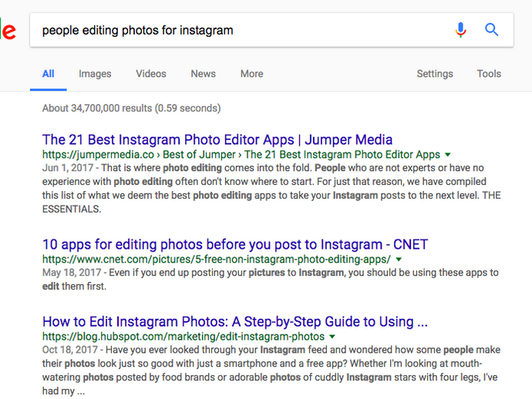Open How to Edit Instagram Photos guide link
Viewport: 532px width, 399px height.
click(x=235, y=322)
